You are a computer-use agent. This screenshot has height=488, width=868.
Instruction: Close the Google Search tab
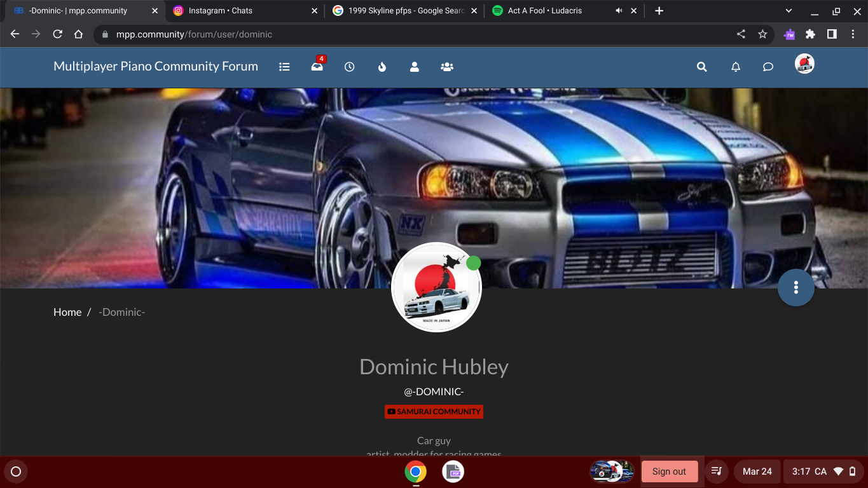[474, 11]
